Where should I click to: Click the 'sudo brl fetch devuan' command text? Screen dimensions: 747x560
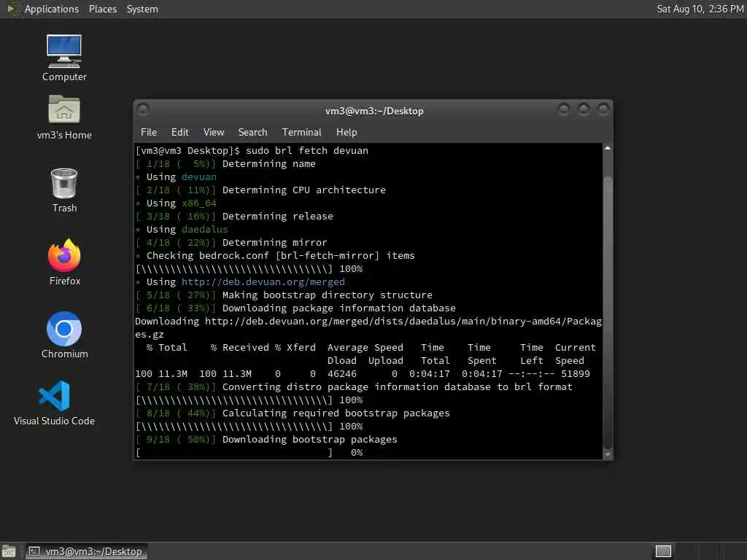(307, 150)
